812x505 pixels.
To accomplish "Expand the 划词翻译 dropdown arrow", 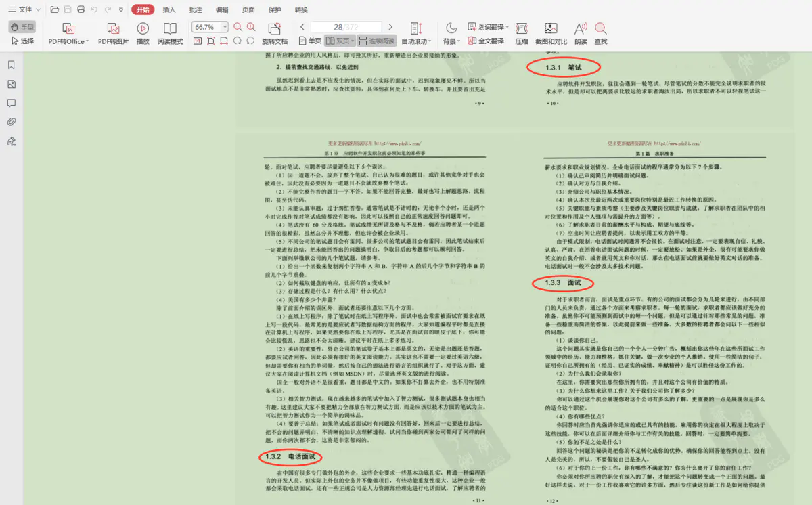I will tap(507, 28).
